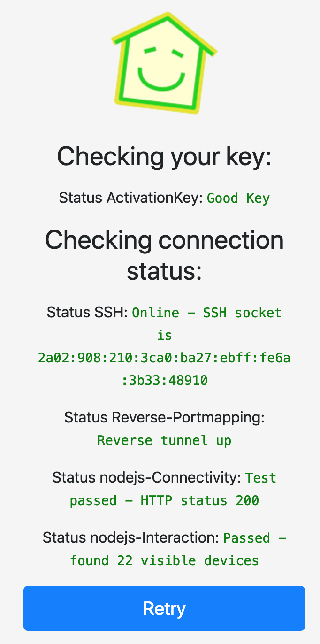Click the IPv6 address 2a02:908:210:3ca0 line
The image size is (320, 644).
164,358
